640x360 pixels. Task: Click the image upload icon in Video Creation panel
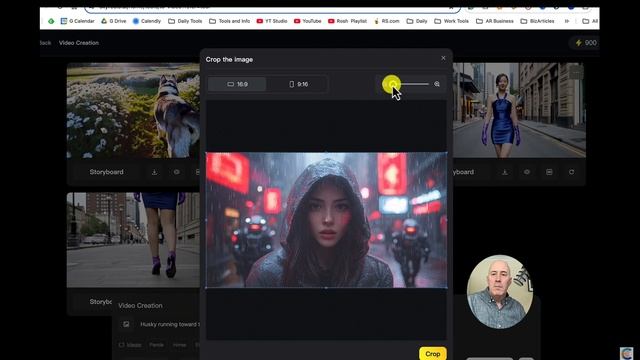coord(126,324)
